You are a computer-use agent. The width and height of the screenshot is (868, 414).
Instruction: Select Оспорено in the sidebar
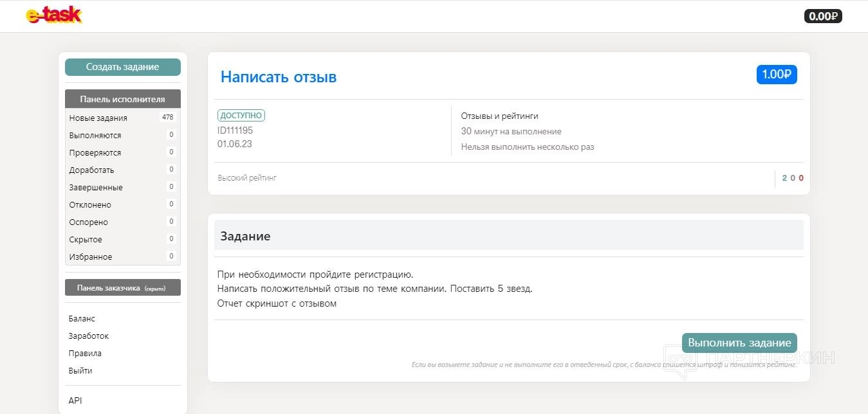point(89,222)
